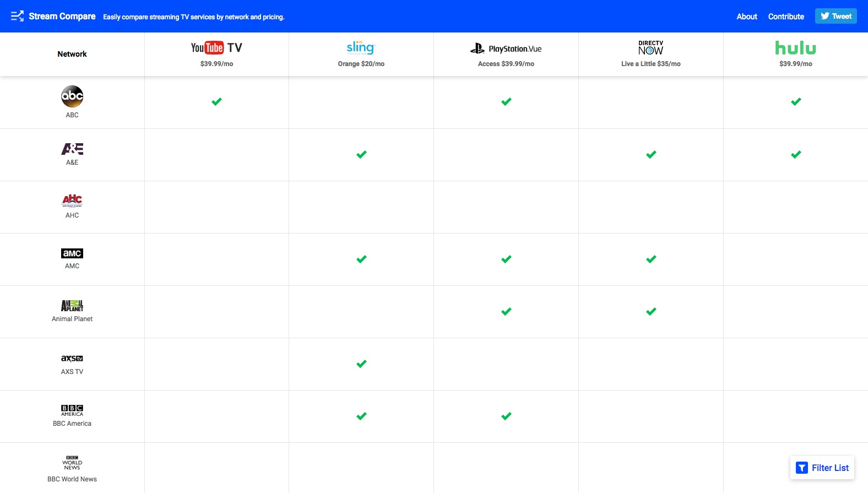This screenshot has height=493, width=868.
Task: Click YouTube TV price $39.99/mo
Action: (216, 64)
